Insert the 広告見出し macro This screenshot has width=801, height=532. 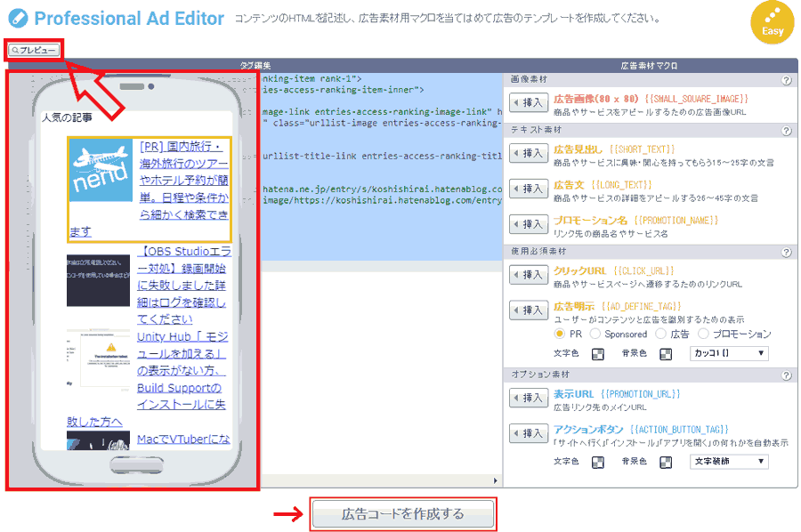[x=529, y=153]
